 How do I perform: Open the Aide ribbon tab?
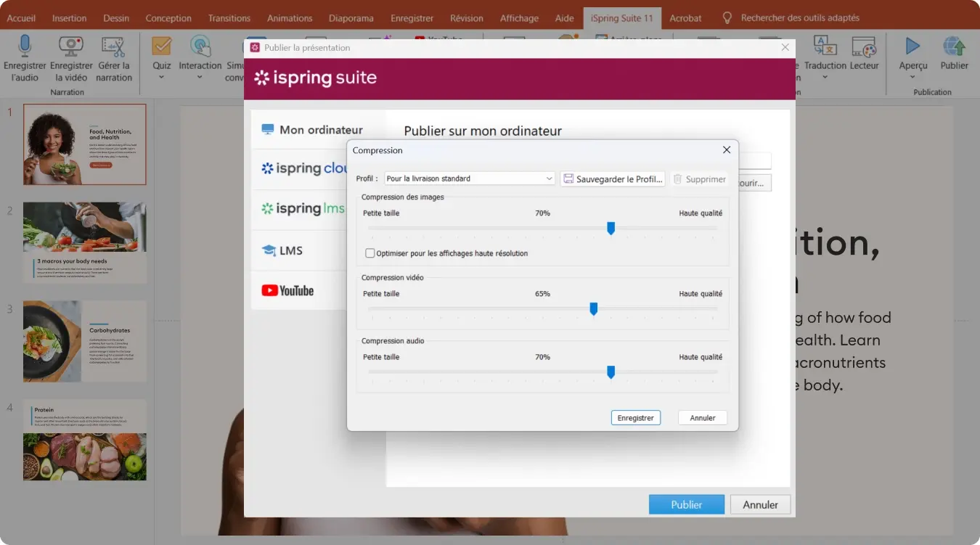tap(565, 18)
